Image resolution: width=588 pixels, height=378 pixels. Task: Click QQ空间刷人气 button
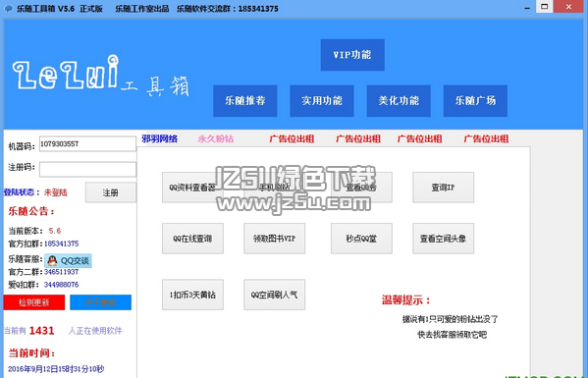point(275,295)
